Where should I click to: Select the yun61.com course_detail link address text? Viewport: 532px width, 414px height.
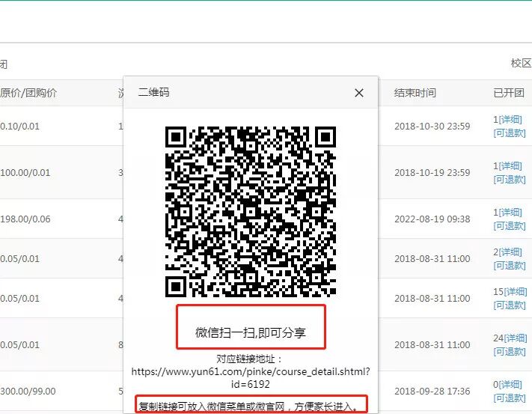point(251,378)
